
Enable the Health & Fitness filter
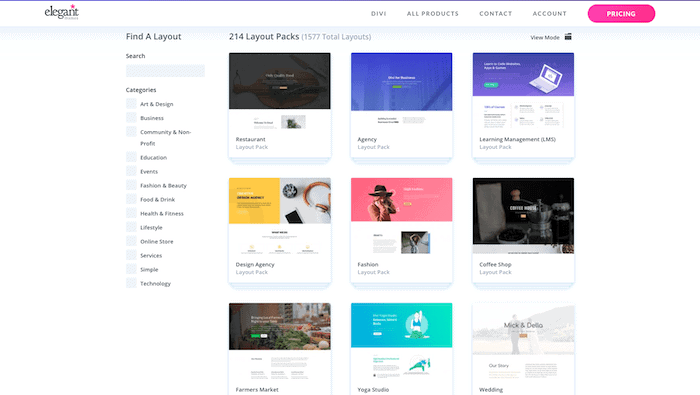tap(131, 213)
